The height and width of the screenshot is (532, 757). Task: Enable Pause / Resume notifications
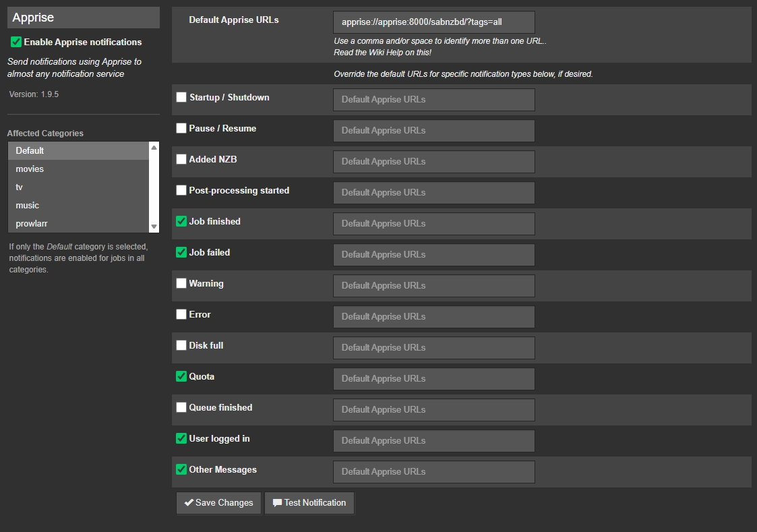181,127
